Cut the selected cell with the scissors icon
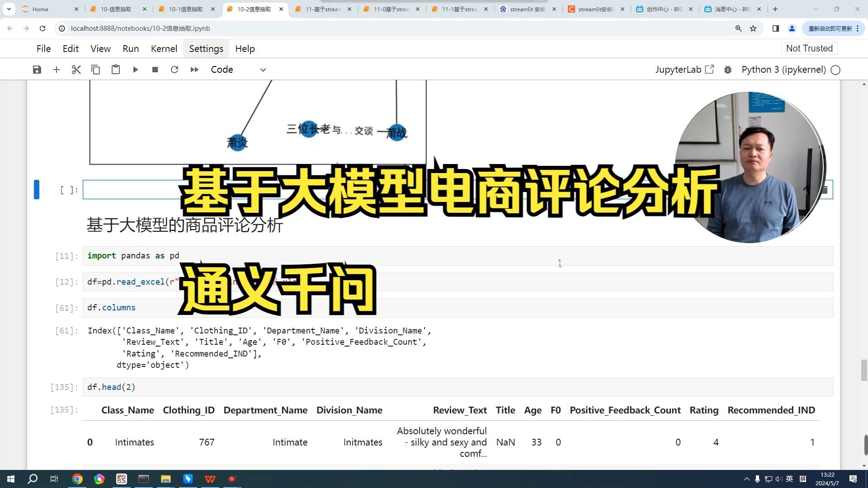The image size is (868, 488). click(76, 70)
